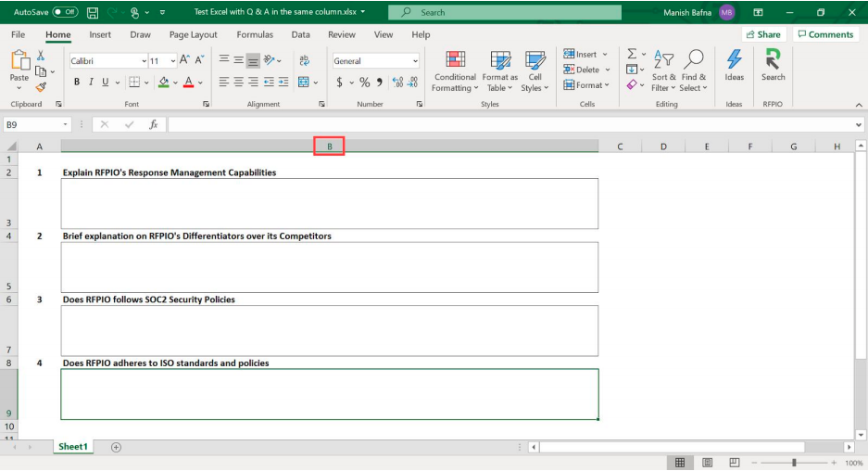Click the Share button
The height and width of the screenshot is (471, 868).
(763, 34)
